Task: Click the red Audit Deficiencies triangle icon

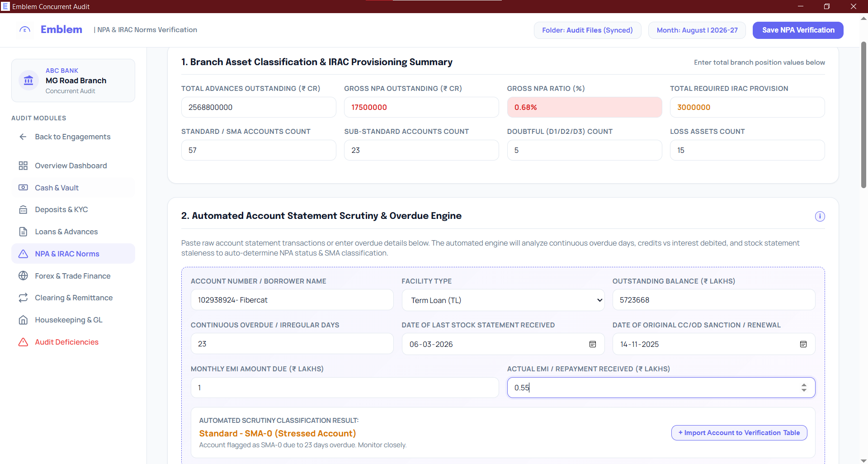Action: pyautogui.click(x=23, y=342)
